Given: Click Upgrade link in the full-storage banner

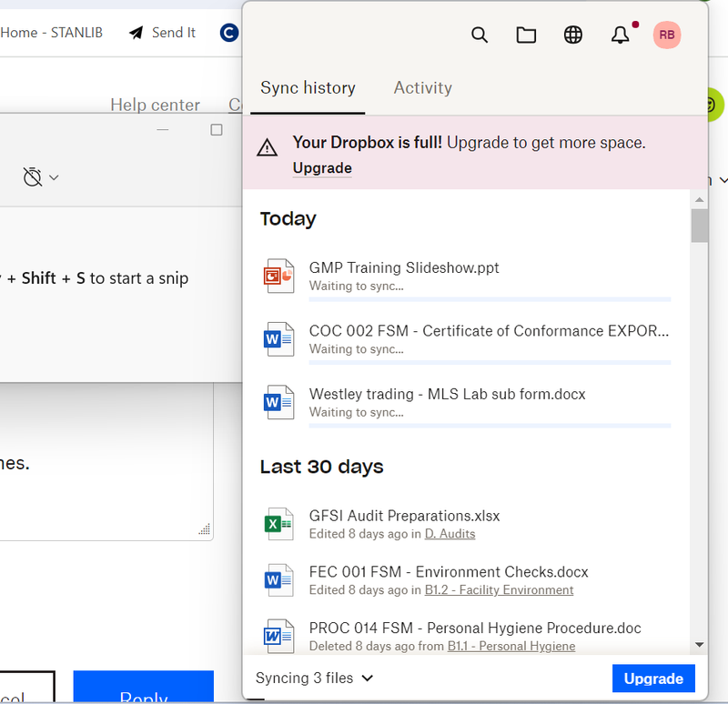Looking at the screenshot, I should tap(322, 168).
